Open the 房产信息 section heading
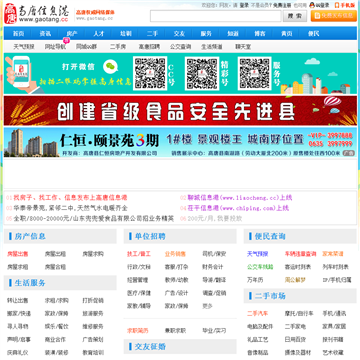The image size is (360, 360). coord(30,236)
